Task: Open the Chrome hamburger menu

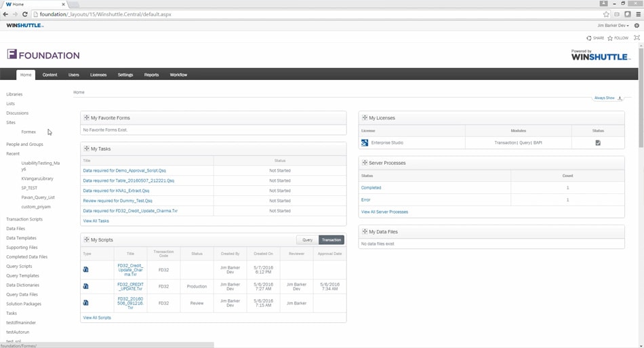Action: coord(637,14)
